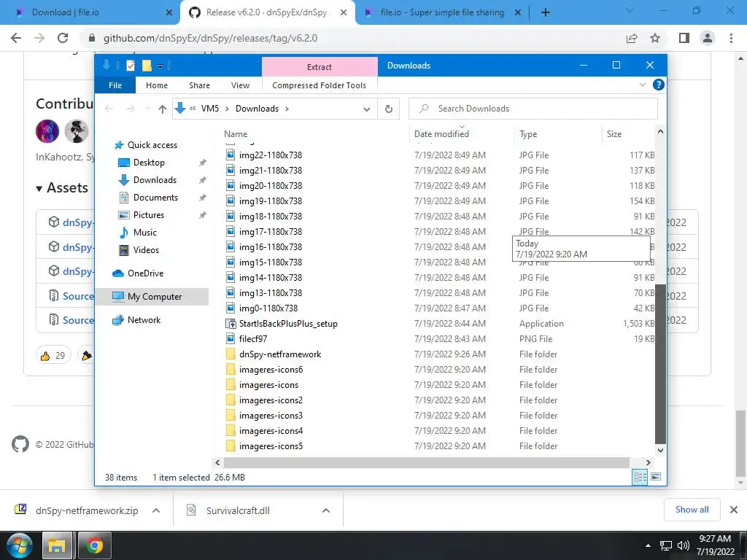Open the Share ribbon tab

(x=199, y=85)
